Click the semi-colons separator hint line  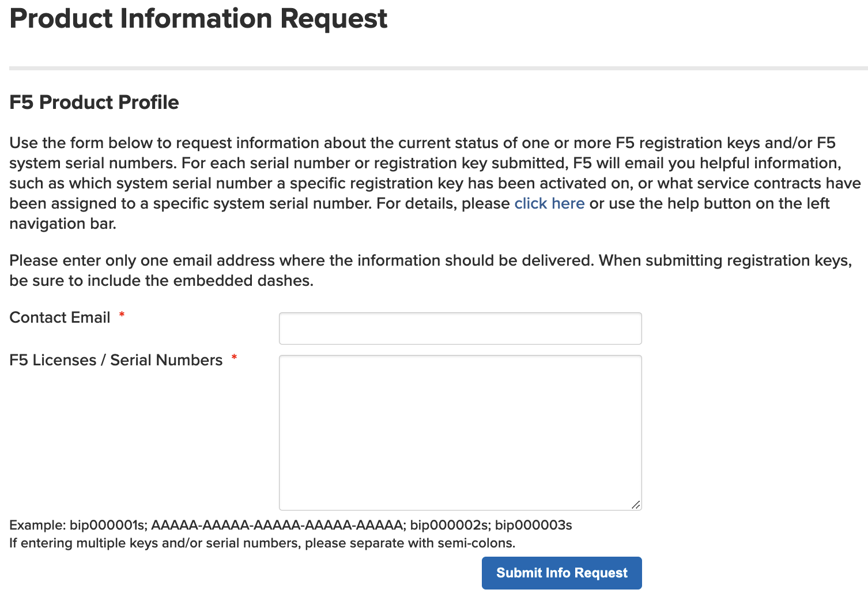[262, 543]
